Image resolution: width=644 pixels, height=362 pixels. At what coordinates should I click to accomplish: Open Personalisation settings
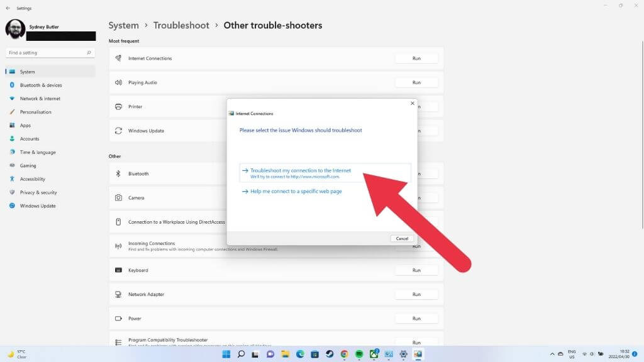click(x=50, y=112)
